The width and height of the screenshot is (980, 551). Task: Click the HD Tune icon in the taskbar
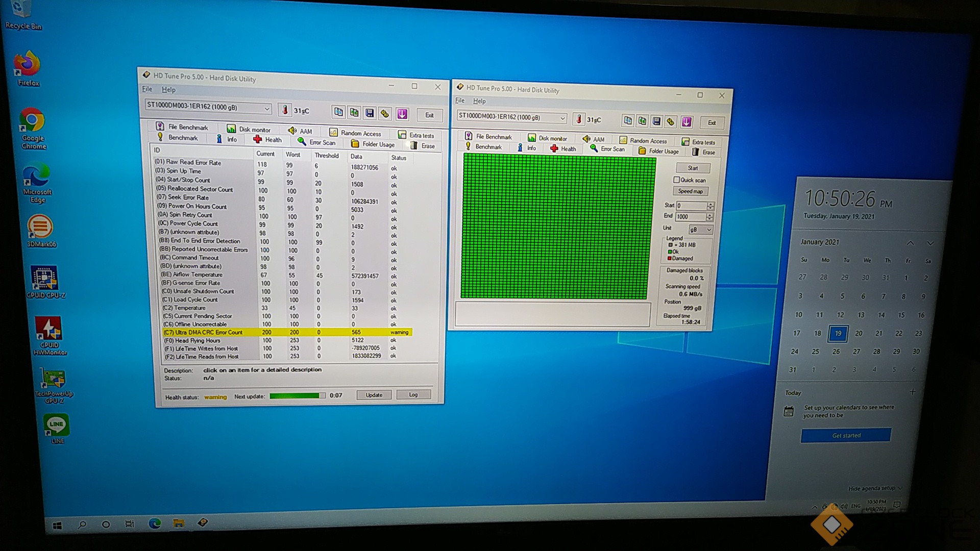click(x=203, y=522)
